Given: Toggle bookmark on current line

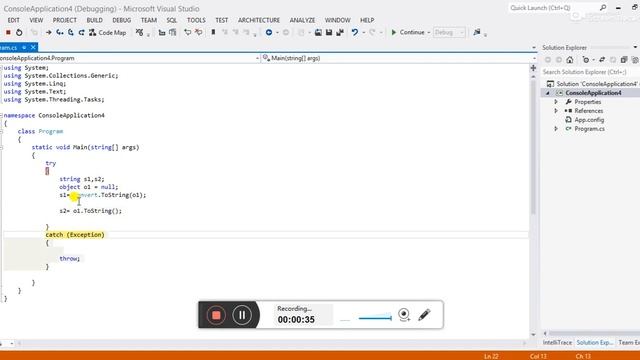Looking at the screenshot, I should pos(213,32).
